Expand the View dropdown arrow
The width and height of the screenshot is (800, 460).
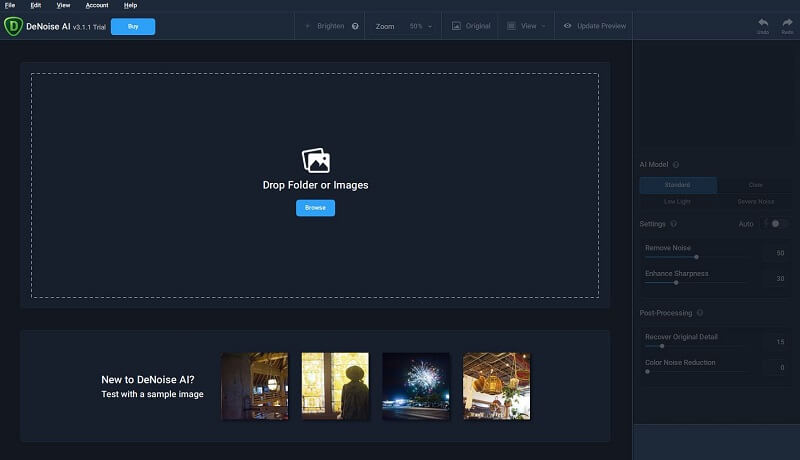[x=543, y=26]
